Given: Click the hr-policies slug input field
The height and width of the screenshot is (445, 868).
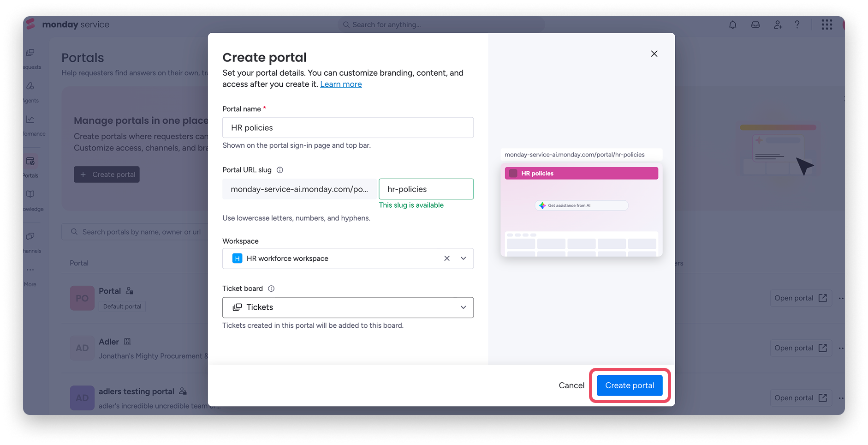Looking at the screenshot, I should pos(426,189).
